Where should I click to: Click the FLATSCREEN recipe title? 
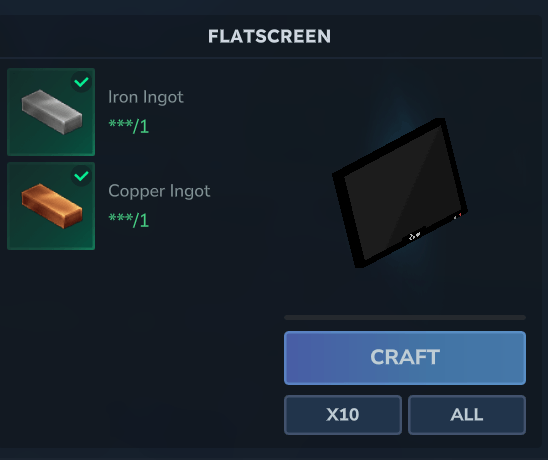[x=269, y=36]
